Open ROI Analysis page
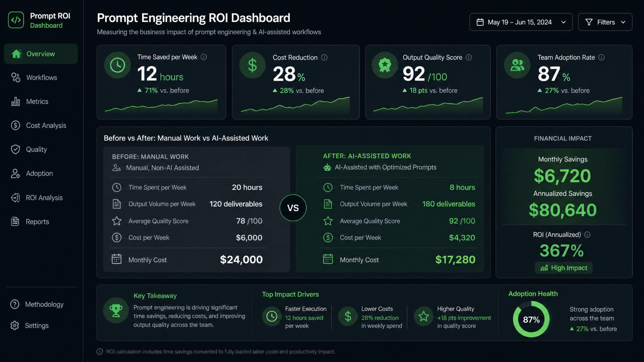 41,198
